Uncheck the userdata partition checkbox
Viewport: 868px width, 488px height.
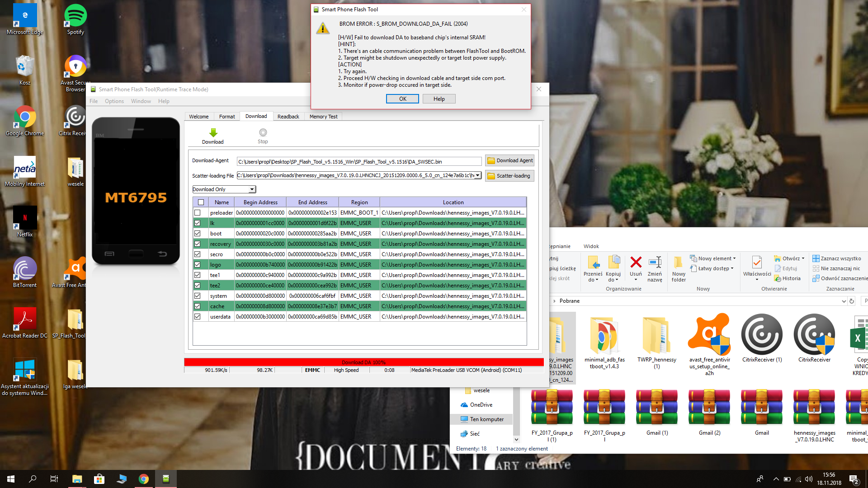pos(198,317)
